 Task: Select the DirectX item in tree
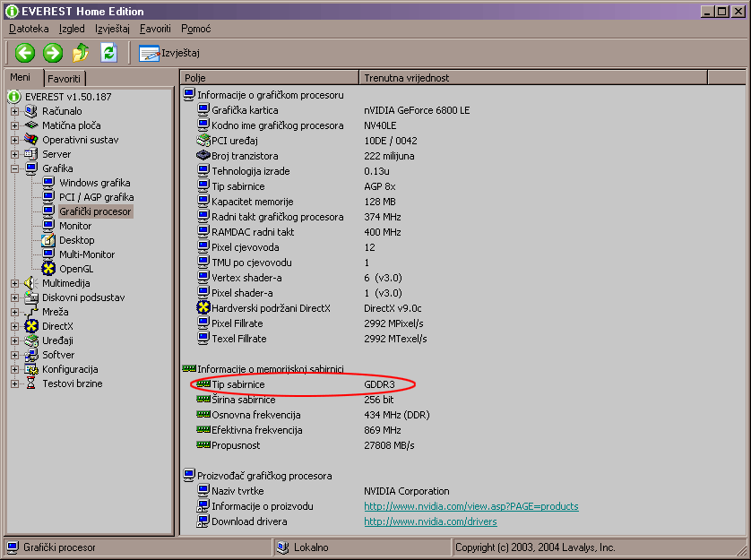(x=57, y=326)
